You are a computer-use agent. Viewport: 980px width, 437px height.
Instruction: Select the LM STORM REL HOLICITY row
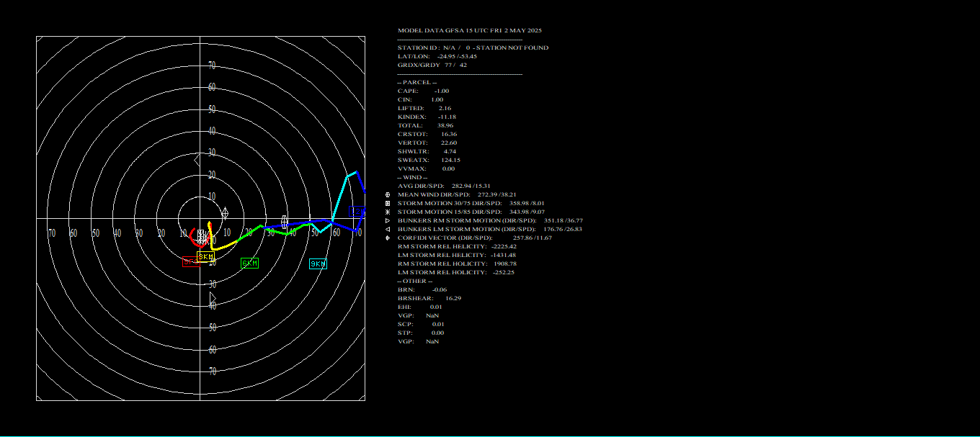pyautogui.click(x=455, y=272)
